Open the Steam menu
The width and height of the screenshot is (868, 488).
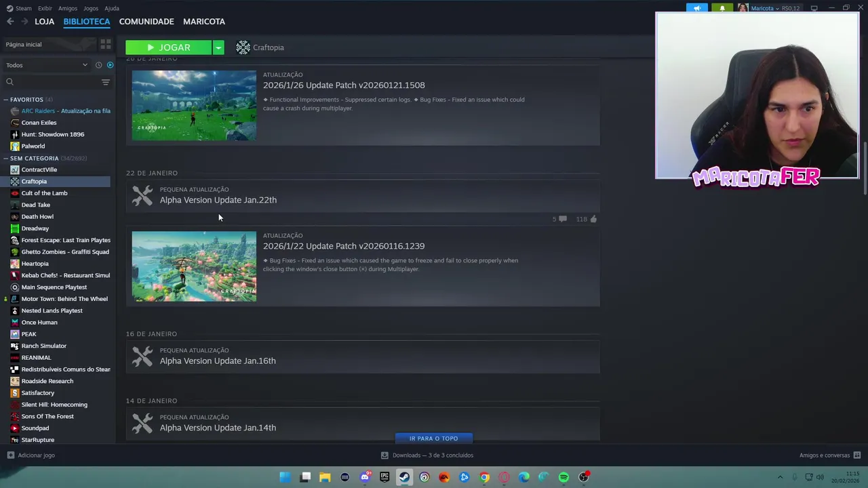[x=19, y=8]
